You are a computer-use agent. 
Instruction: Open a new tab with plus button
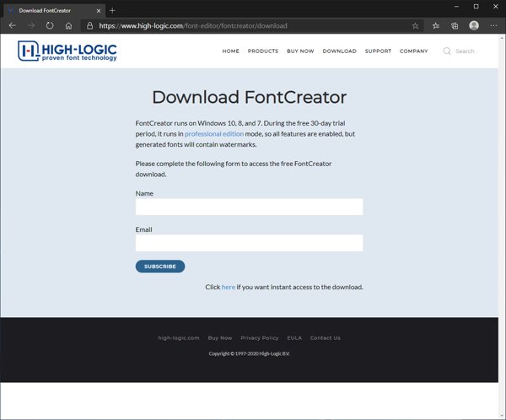112,11
